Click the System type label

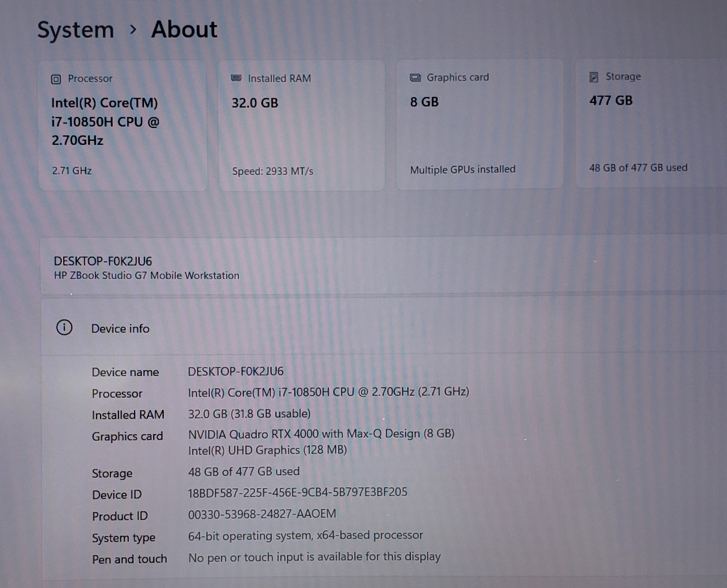pyautogui.click(x=124, y=538)
